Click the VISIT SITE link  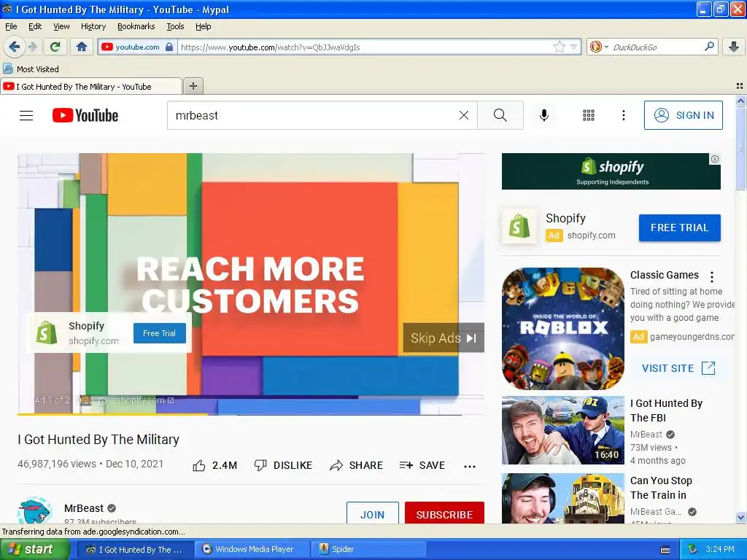pyautogui.click(x=678, y=368)
